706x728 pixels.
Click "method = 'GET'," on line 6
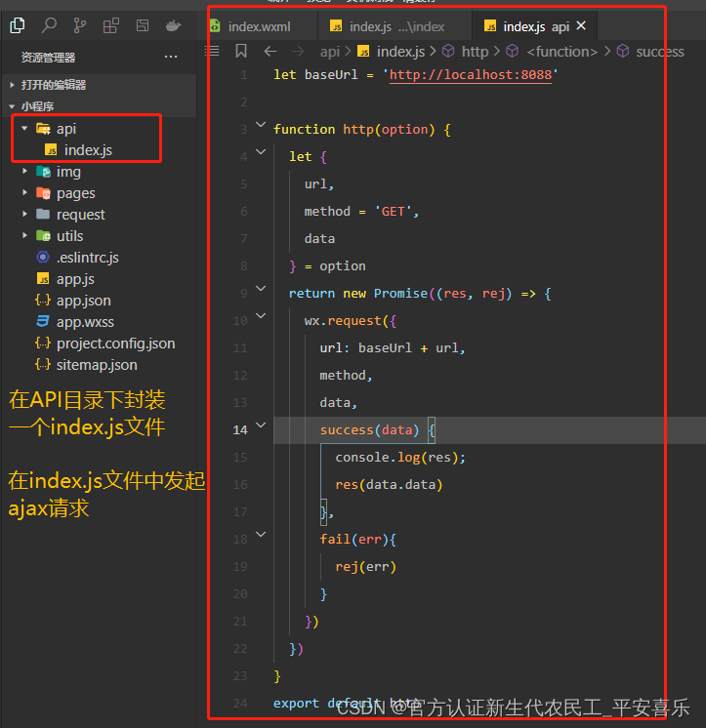pos(361,212)
